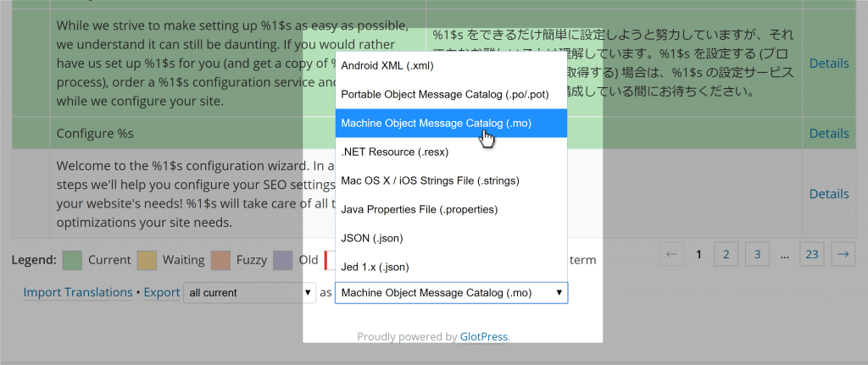Choose Portable Object Message Catalog (.po/.pot)
Viewport: 868px width, 365px height.
pyautogui.click(x=451, y=95)
